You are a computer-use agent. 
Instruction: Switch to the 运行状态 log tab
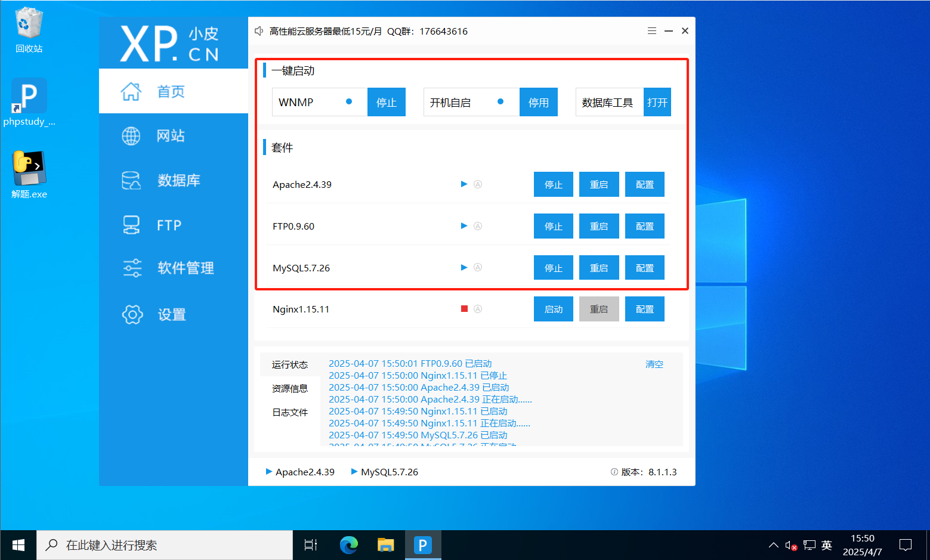[x=290, y=364]
